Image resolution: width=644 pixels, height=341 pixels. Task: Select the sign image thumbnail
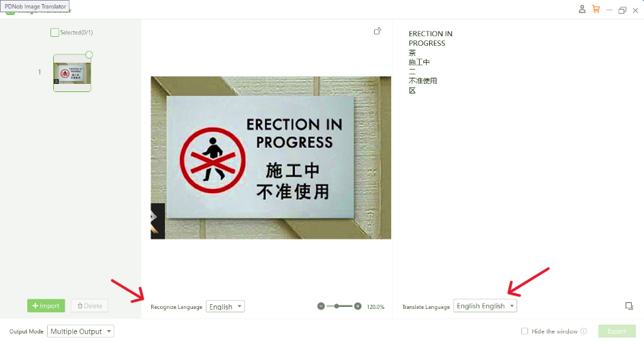[x=72, y=73]
